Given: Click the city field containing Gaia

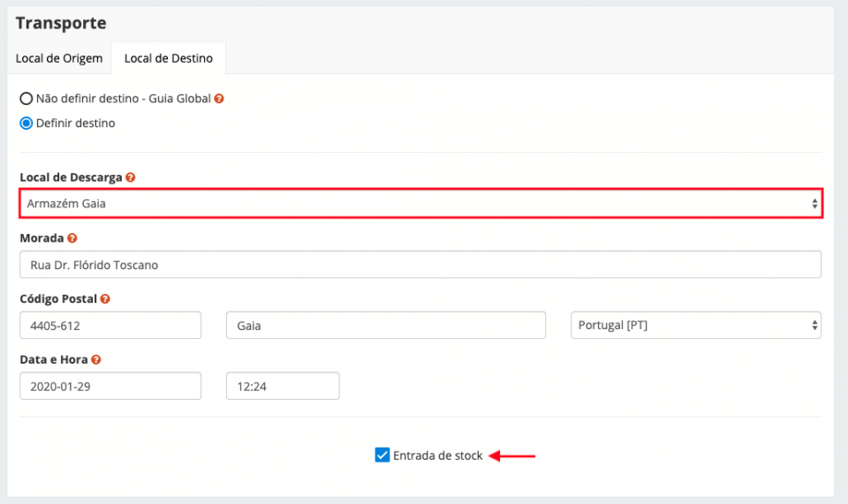Looking at the screenshot, I should [386, 325].
